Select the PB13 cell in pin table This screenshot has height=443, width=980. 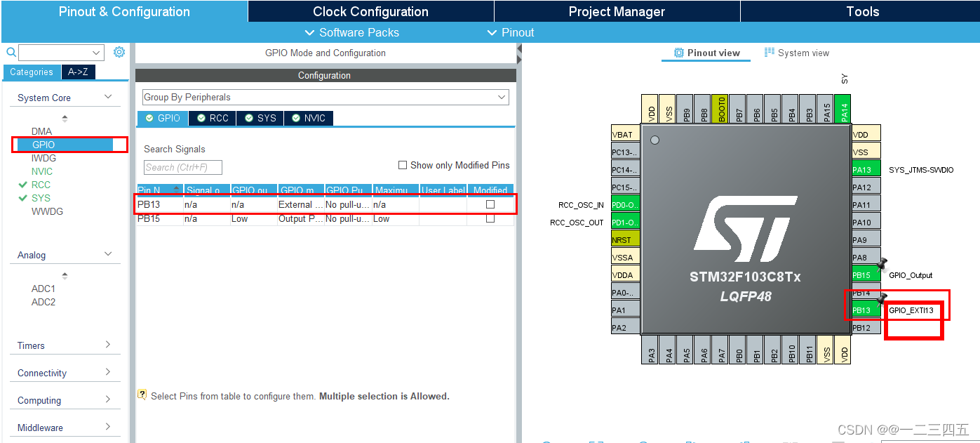(159, 204)
